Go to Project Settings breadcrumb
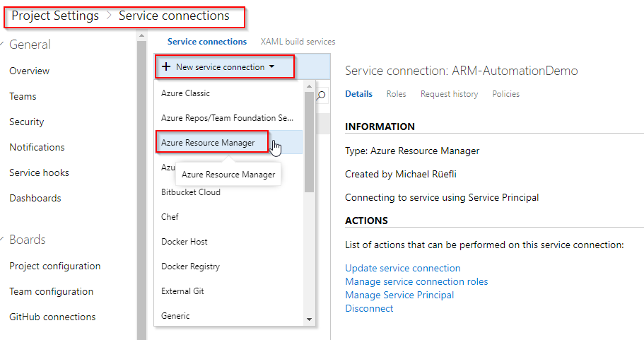The height and width of the screenshot is (340, 644). click(55, 16)
